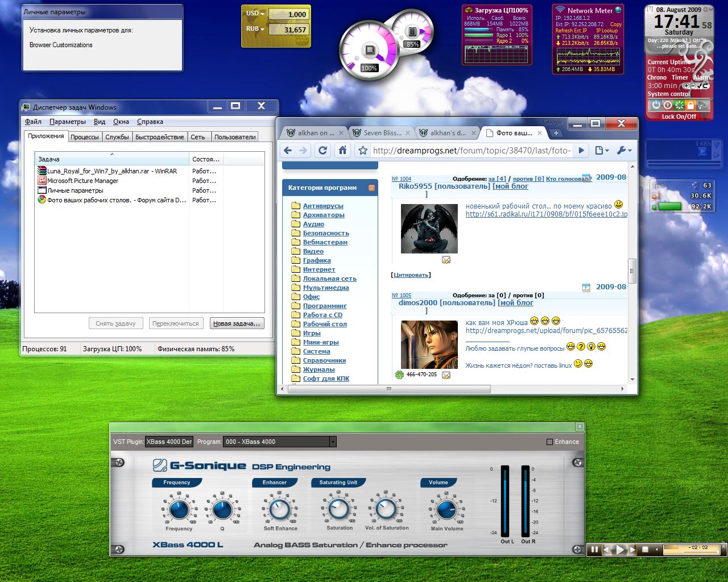728x582 pixels.
Task: Click the Saturation knob
Action: [x=340, y=509]
